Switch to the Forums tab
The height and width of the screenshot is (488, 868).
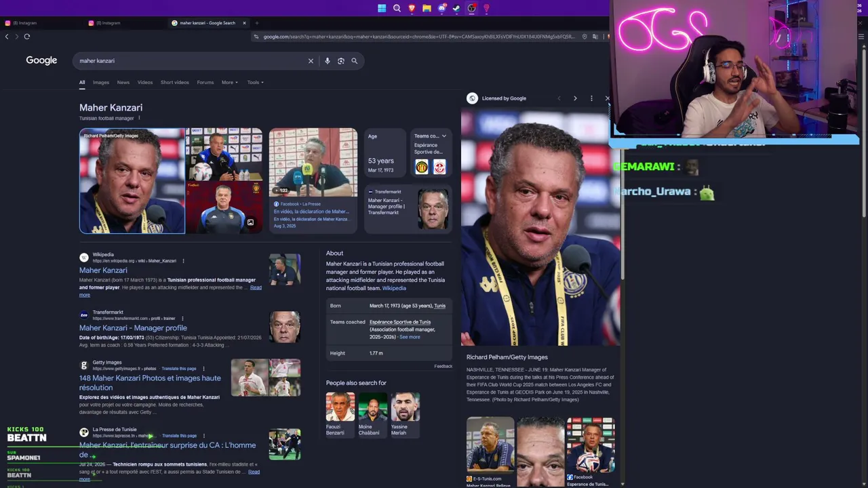[x=205, y=83]
